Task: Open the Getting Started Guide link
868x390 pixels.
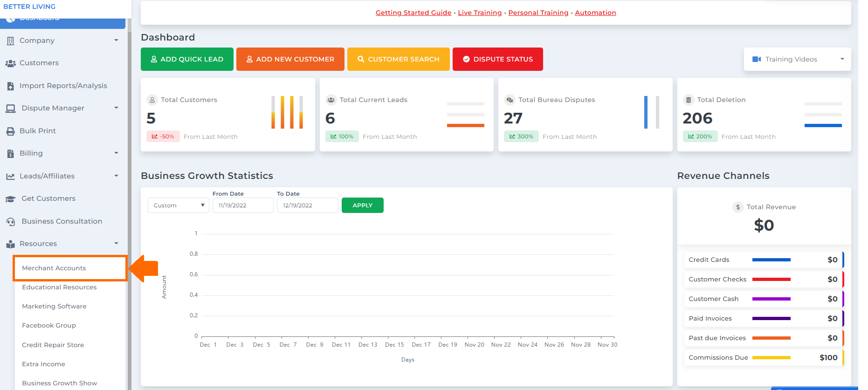Action: pos(413,13)
